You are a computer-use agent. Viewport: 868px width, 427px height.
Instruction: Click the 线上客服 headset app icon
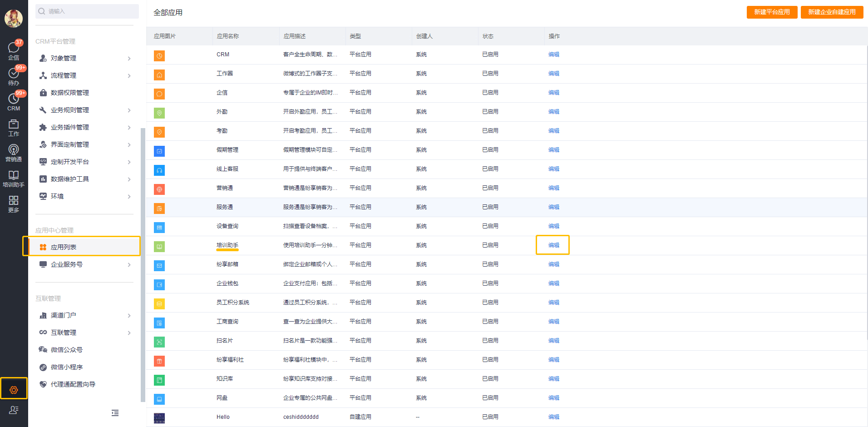coord(159,170)
